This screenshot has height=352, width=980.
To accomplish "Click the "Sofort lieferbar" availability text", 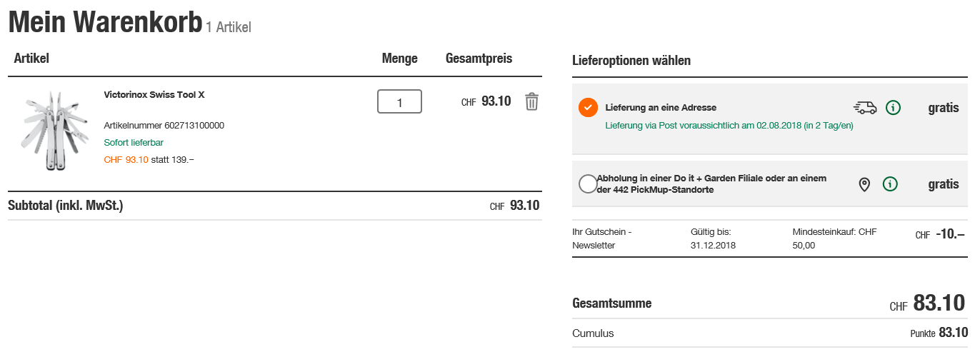I will coord(134,143).
